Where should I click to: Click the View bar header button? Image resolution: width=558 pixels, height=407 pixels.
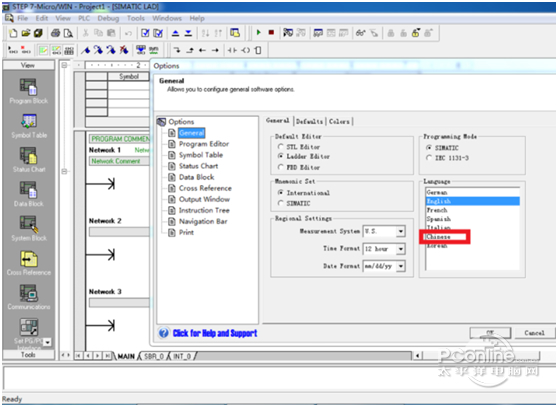pyautogui.click(x=28, y=65)
